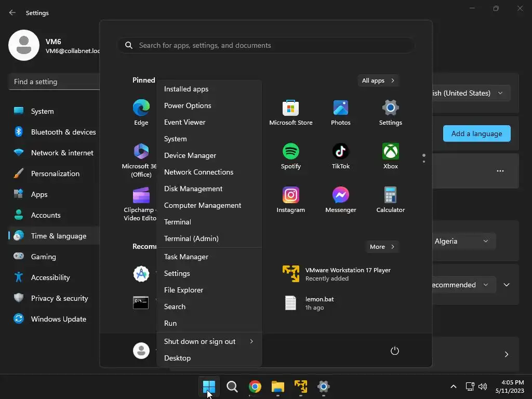532x399 pixels.
Task: Launch Spotify from pinned apps
Action: pos(291,156)
